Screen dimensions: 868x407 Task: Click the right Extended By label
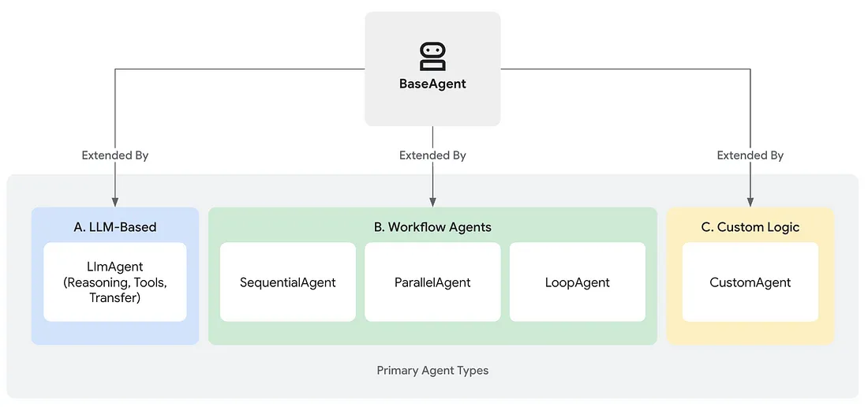pos(750,155)
